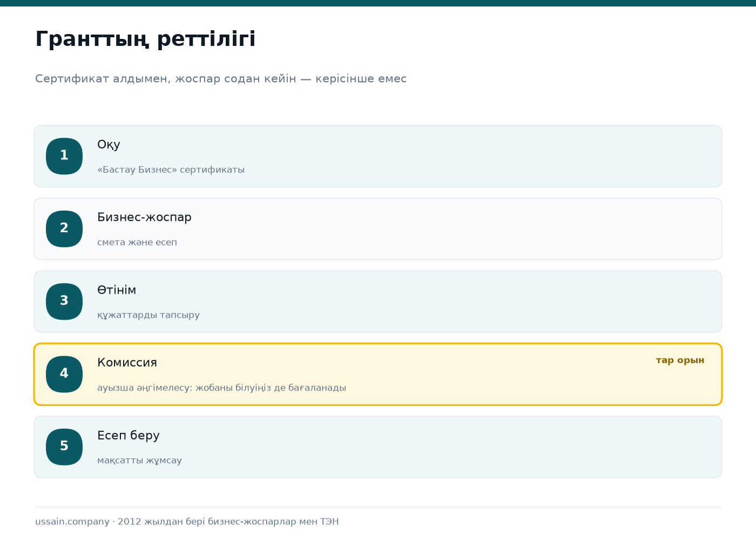Click the "Гранттың реттілігі" heading
The height and width of the screenshot is (540, 756).
click(145, 39)
